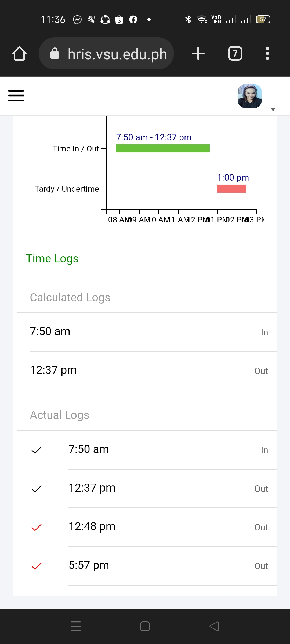Tap the Android back navigation button

click(x=214, y=626)
